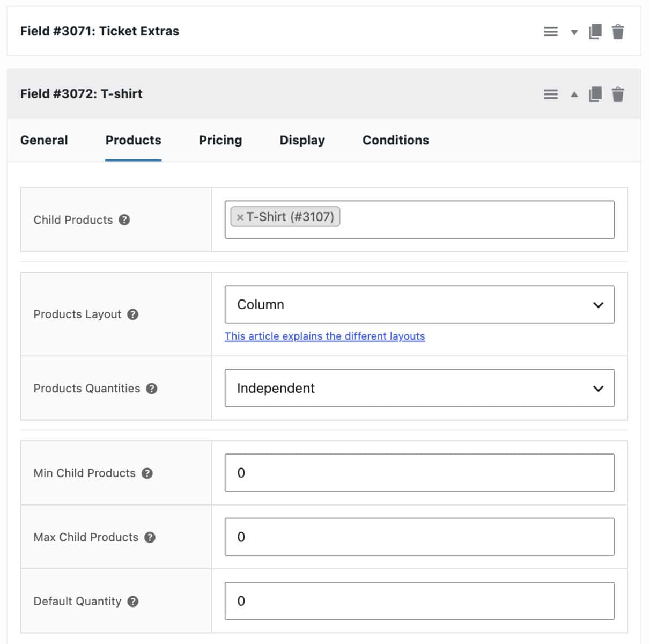
Task: Focus the Default Quantity field
Action: coord(419,601)
